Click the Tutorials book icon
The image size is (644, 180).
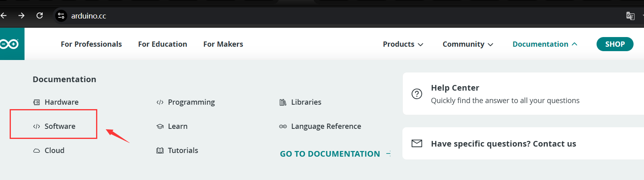coord(160,151)
